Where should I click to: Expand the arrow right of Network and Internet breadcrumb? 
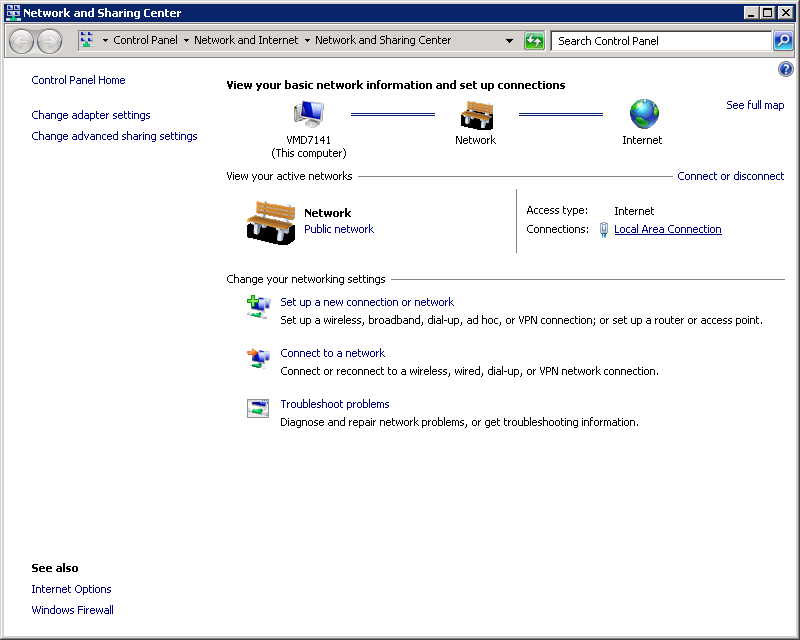(x=307, y=41)
